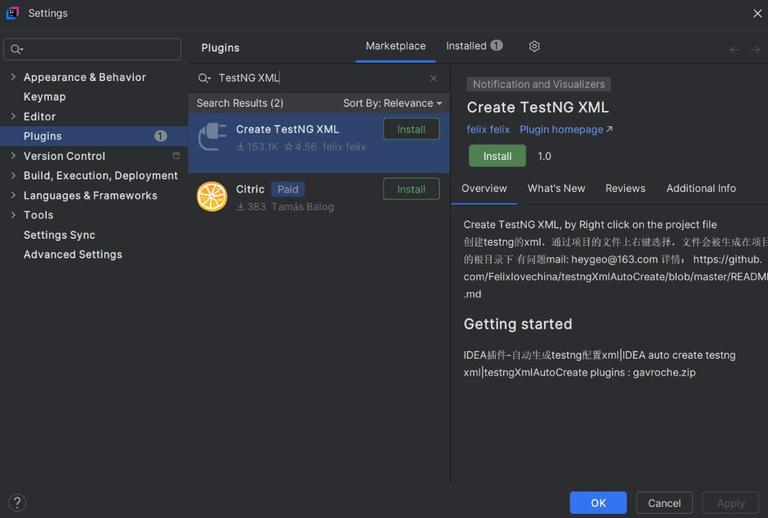Image resolution: width=768 pixels, height=518 pixels.
Task: Navigate forward with the right arrow
Action: click(755, 50)
